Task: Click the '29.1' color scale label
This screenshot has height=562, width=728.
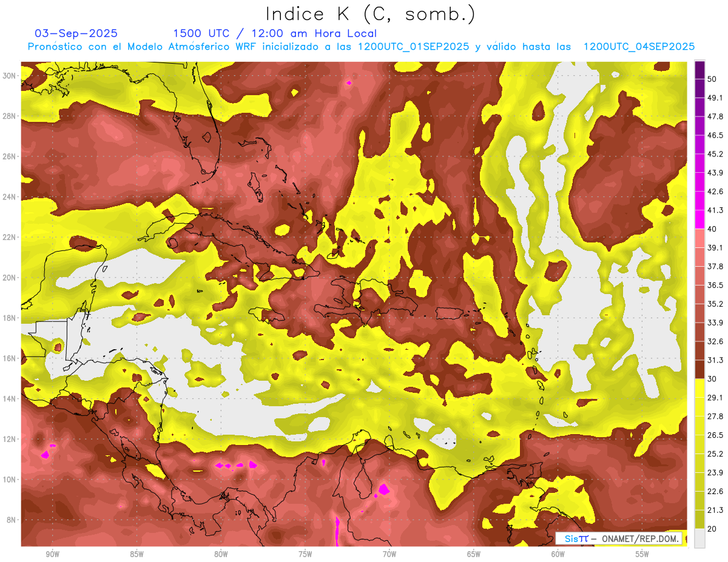Action: [x=715, y=397]
